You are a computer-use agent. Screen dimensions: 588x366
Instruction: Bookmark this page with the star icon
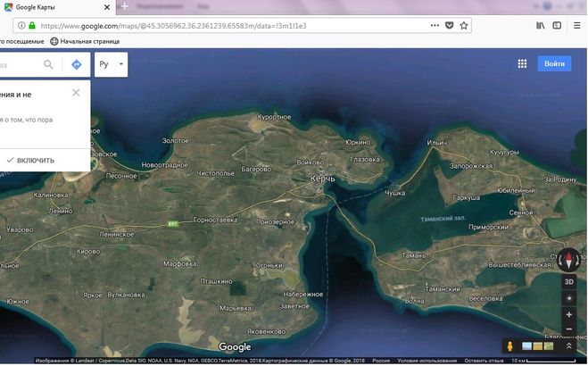(x=465, y=25)
